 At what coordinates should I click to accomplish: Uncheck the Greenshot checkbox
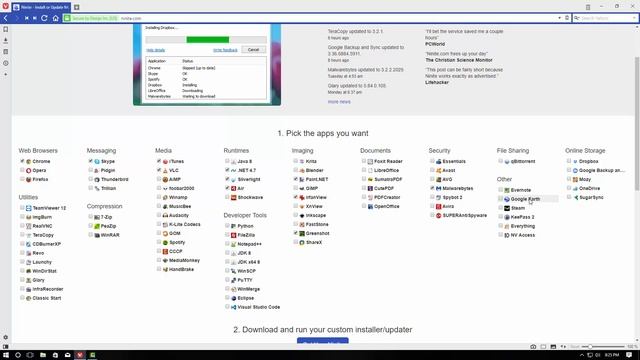pos(296,233)
